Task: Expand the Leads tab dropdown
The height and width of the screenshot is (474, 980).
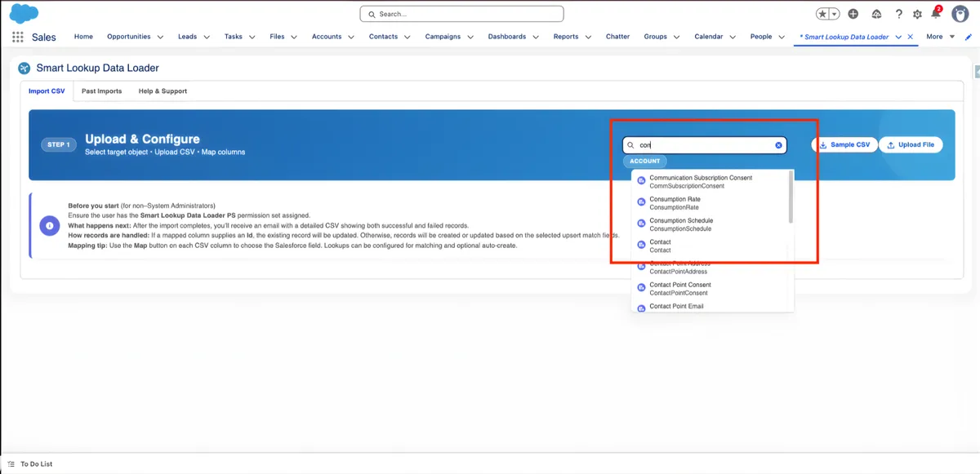Action: [x=207, y=37]
